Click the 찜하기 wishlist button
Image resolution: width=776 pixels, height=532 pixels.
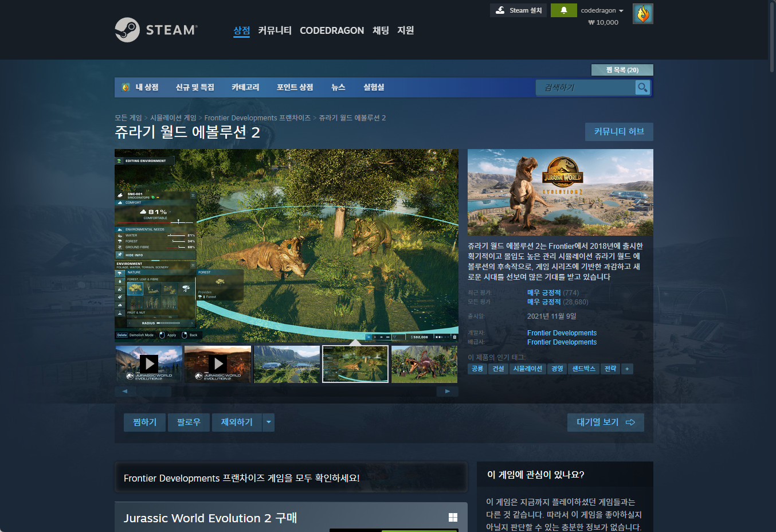coord(144,423)
